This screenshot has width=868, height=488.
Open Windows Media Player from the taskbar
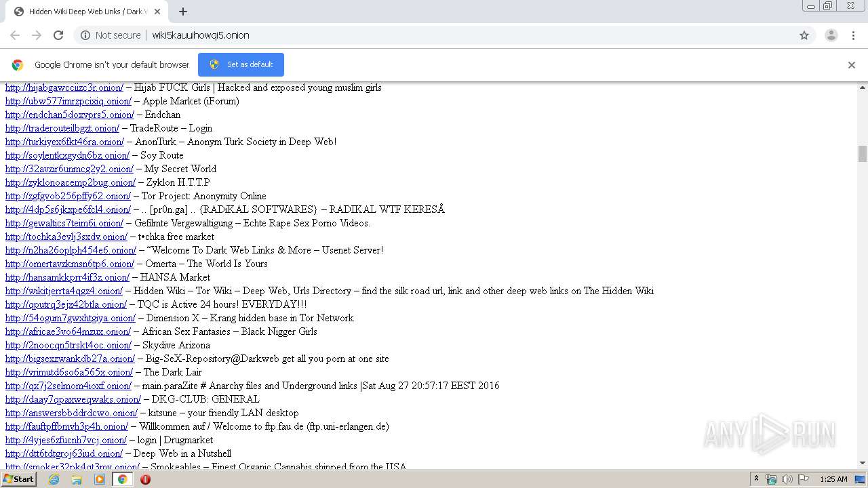click(x=100, y=479)
